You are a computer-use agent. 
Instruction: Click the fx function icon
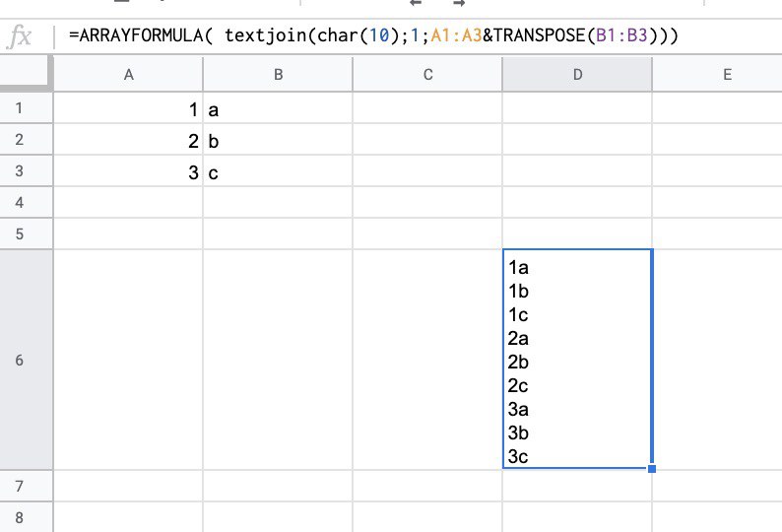pyautogui.click(x=19, y=35)
